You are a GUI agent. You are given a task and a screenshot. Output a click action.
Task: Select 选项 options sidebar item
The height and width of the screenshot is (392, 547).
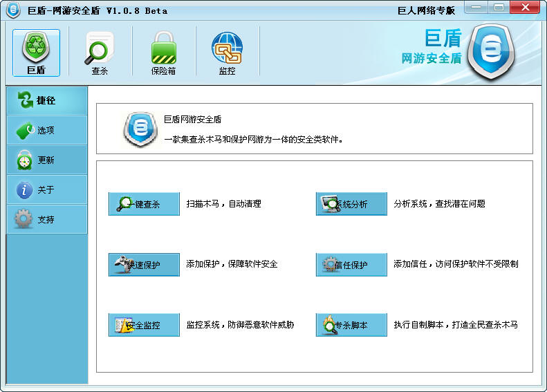tap(47, 130)
